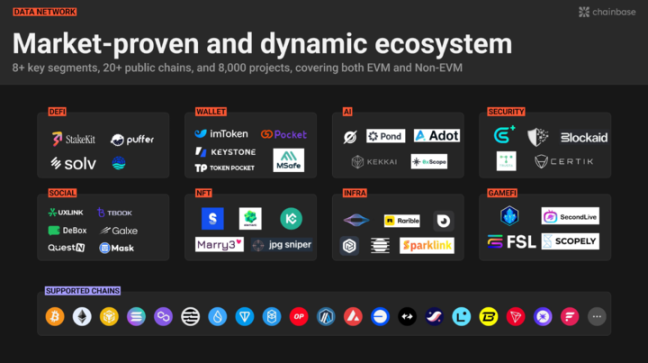Click the MSafe wallet logo
Image resolution: width=648 pixels, height=363 pixels.
click(288, 160)
